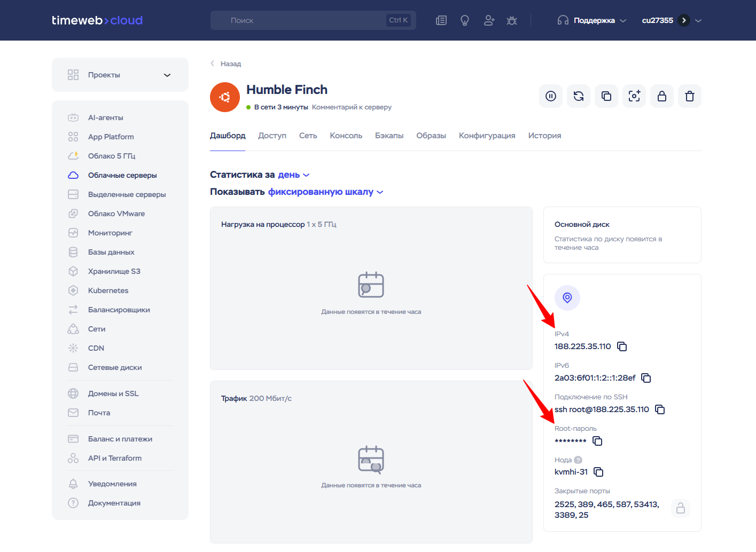Switch to the Бэкапы tab
Viewport: 756px width, 552px height.
point(389,136)
